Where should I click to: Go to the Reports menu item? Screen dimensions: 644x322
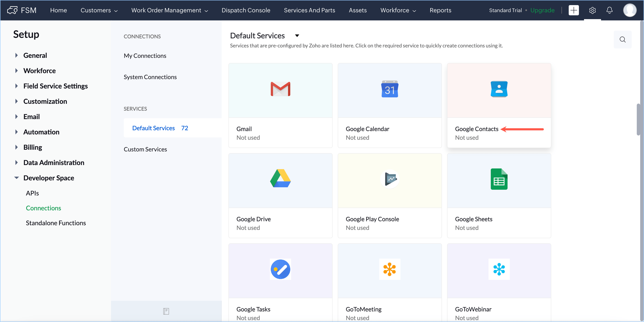click(440, 10)
